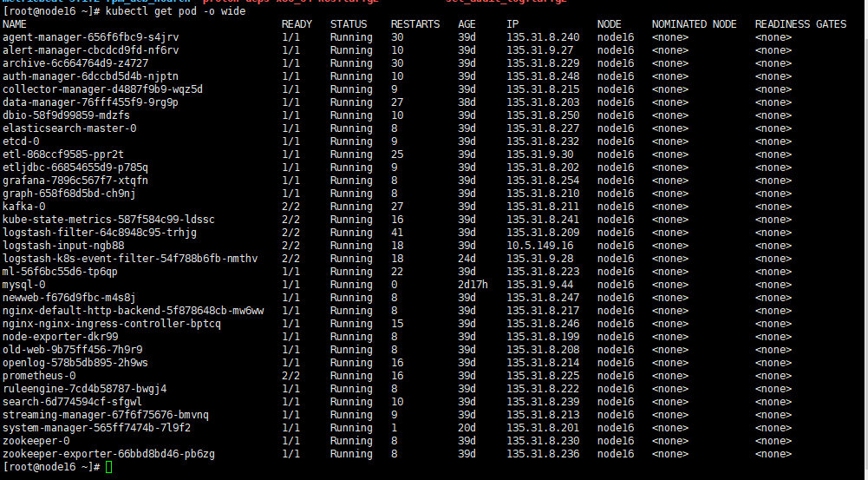
Task: Select pod name nginx-default-http-backend-5f878648cb-mw6ww
Action: [134, 311]
